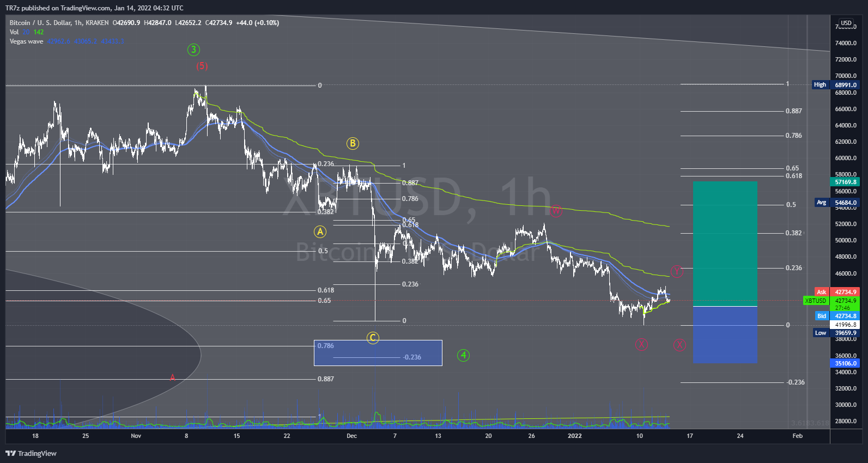The height and width of the screenshot is (463, 868).
Task: Click the 66000.0 price axis label
Action: pyautogui.click(x=846, y=109)
